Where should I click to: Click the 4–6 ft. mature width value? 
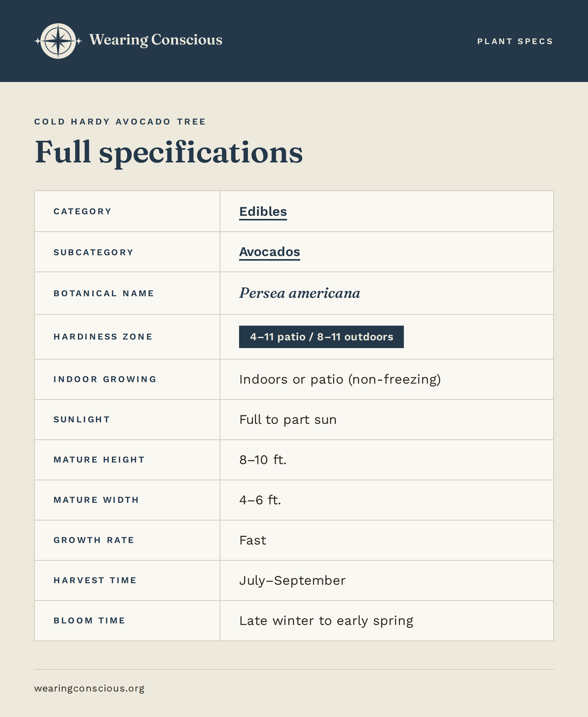click(260, 500)
